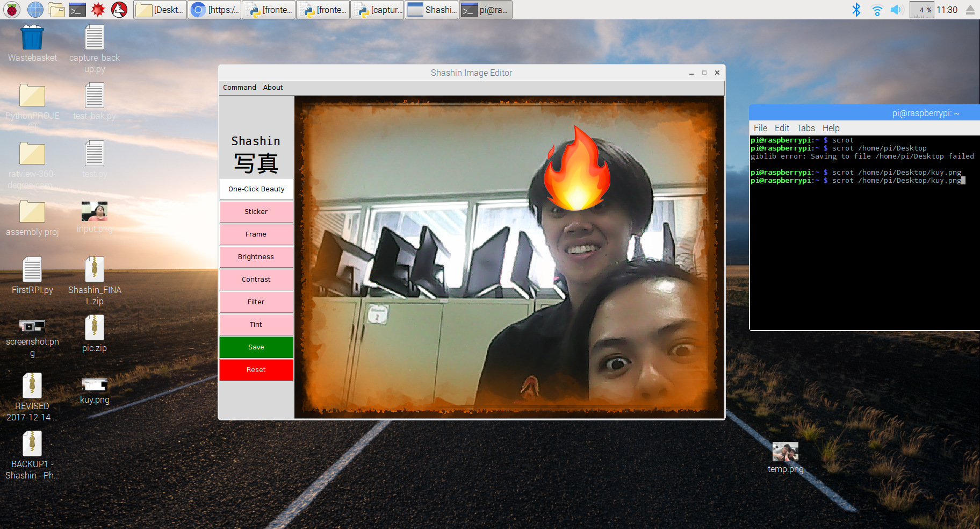Switch to the [captur... Python taskbar window
Viewport: 980px width, 529px height.
[377, 10]
